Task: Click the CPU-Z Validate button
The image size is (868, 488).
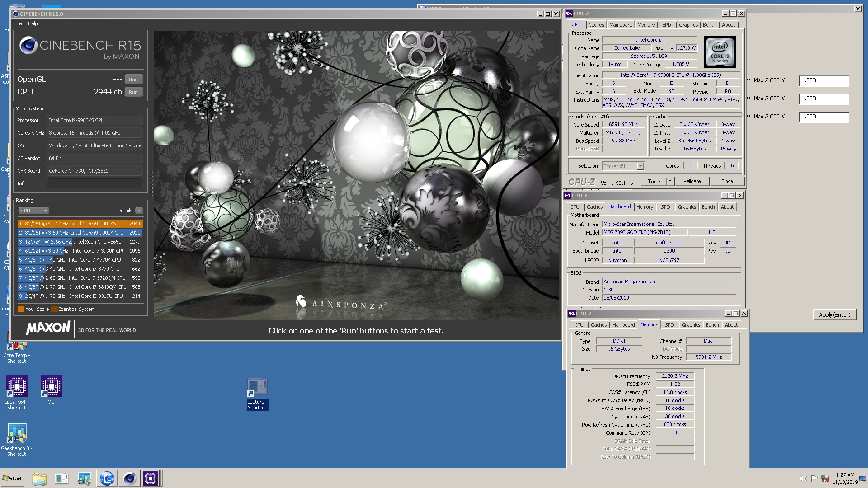Action: (692, 181)
